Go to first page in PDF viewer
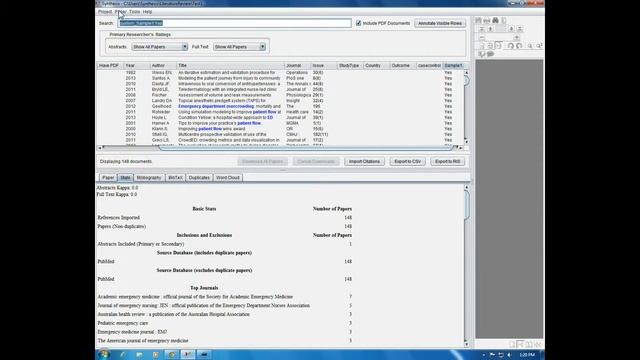The height and width of the screenshot is (360, 640). click(x=482, y=29)
